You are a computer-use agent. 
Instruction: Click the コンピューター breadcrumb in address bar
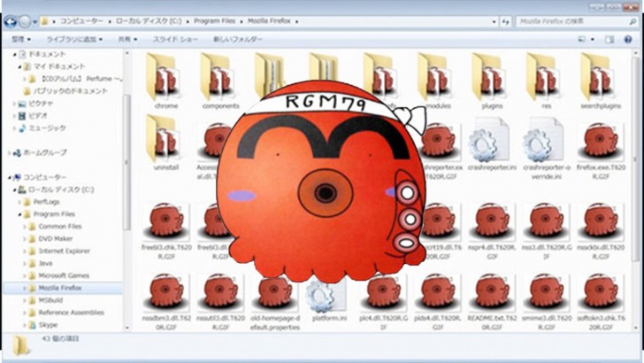(x=81, y=21)
